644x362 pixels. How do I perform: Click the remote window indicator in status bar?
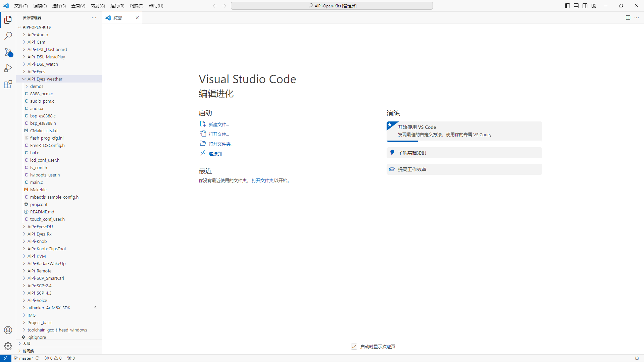[6, 358]
